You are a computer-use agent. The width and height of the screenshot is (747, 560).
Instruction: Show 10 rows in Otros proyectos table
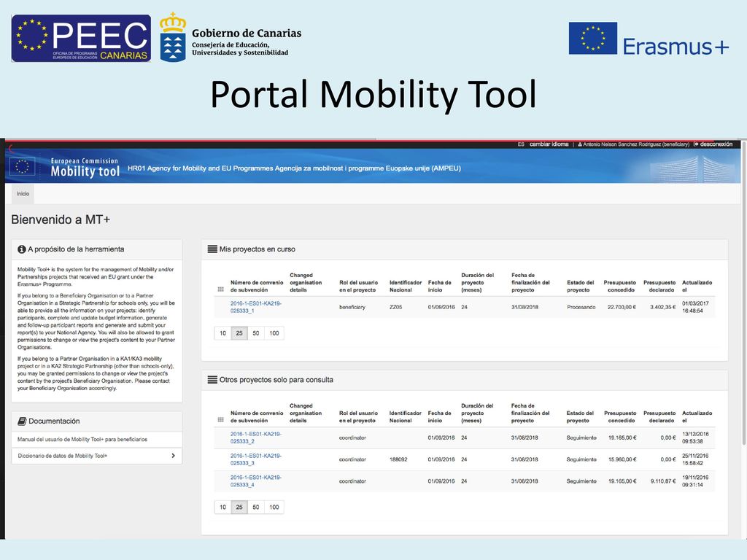(x=222, y=507)
